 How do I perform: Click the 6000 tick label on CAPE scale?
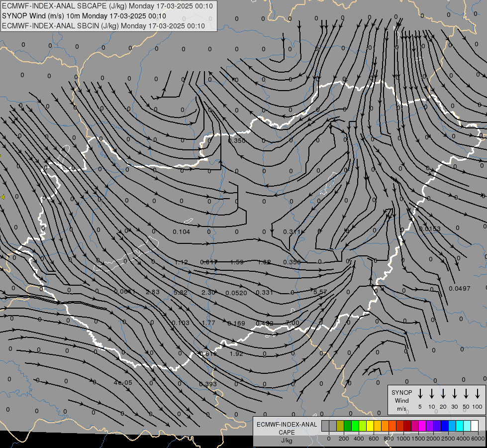(478, 439)
